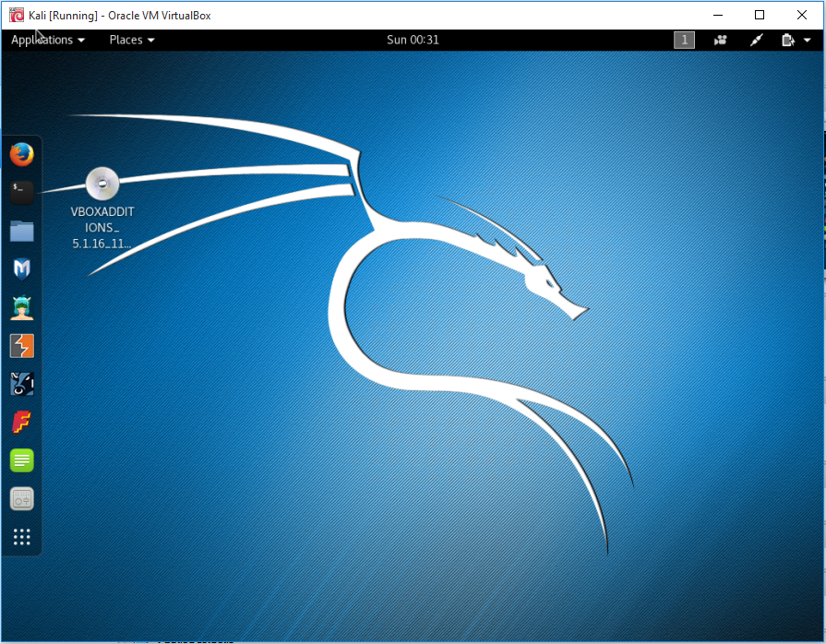Start Armitage from the dock

point(21,307)
